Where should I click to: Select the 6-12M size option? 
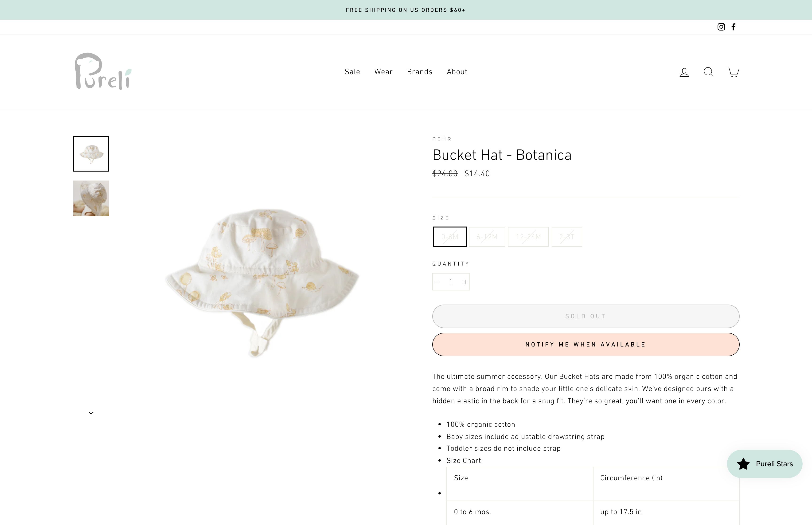click(x=487, y=237)
